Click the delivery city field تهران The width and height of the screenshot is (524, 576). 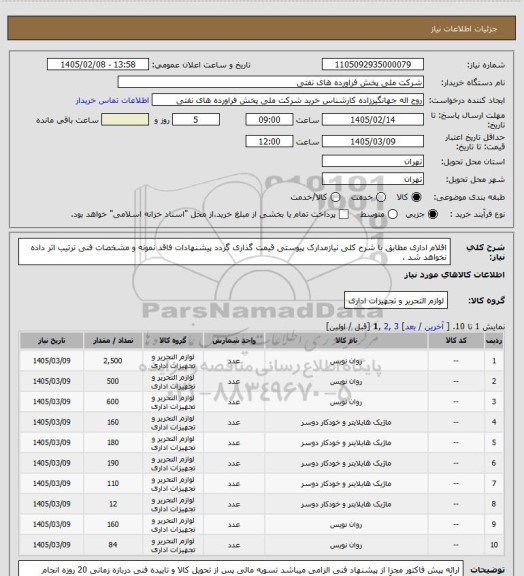coord(373,179)
